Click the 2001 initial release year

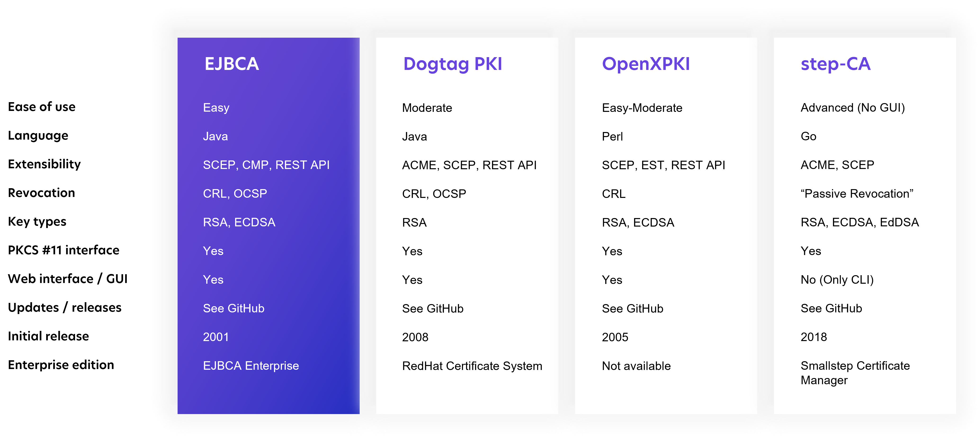tap(216, 337)
